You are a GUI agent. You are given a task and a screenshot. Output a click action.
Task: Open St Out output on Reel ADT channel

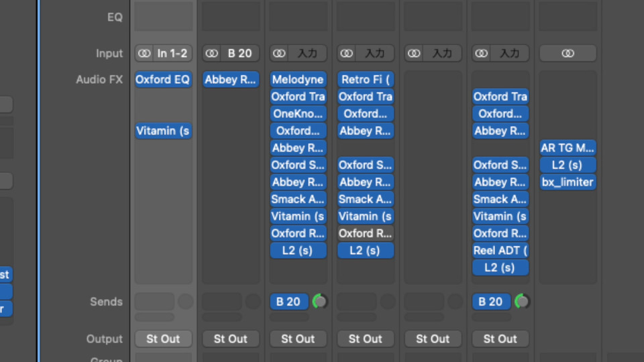coord(500,339)
